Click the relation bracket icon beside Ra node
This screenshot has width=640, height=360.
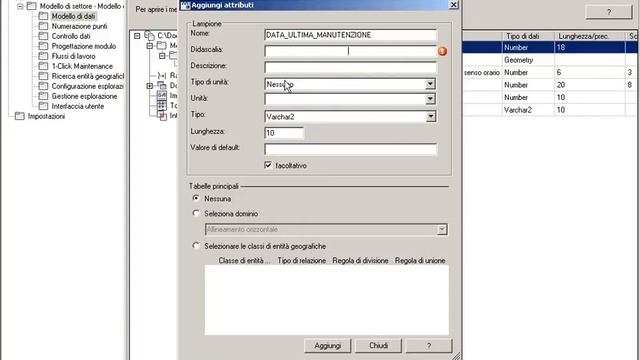(162, 76)
